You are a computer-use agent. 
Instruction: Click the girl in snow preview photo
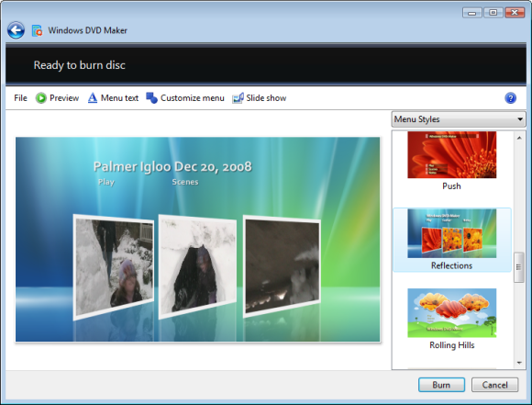[x=114, y=267]
